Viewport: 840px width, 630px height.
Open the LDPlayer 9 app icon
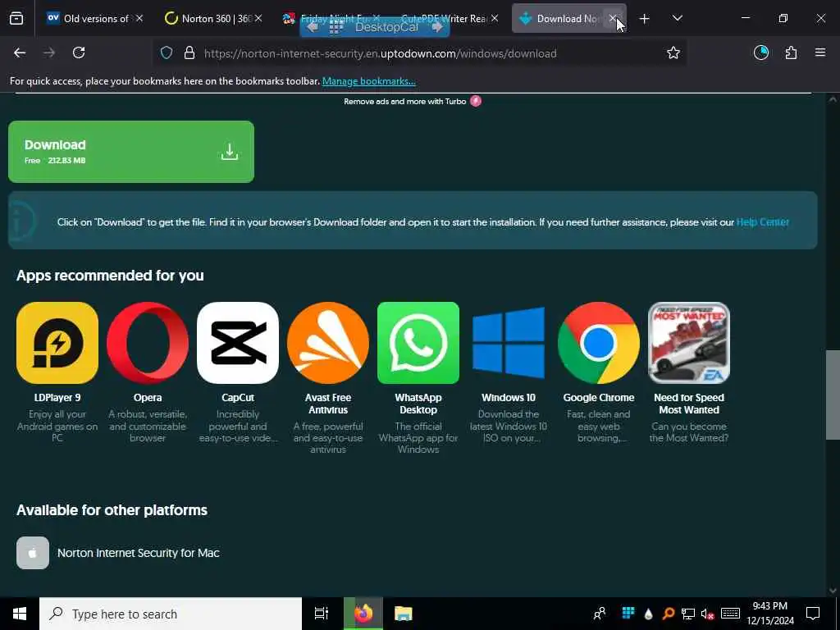[x=57, y=343]
